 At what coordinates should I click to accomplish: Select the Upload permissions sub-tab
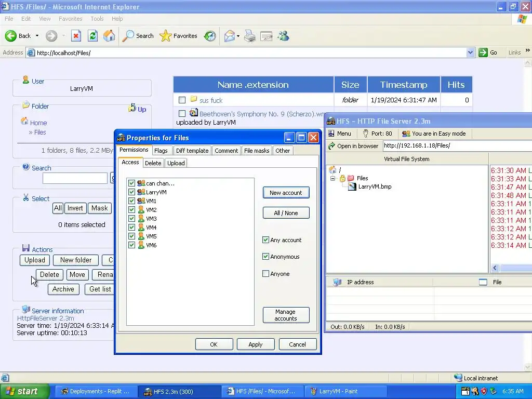pyautogui.click(x=176, y=163)
